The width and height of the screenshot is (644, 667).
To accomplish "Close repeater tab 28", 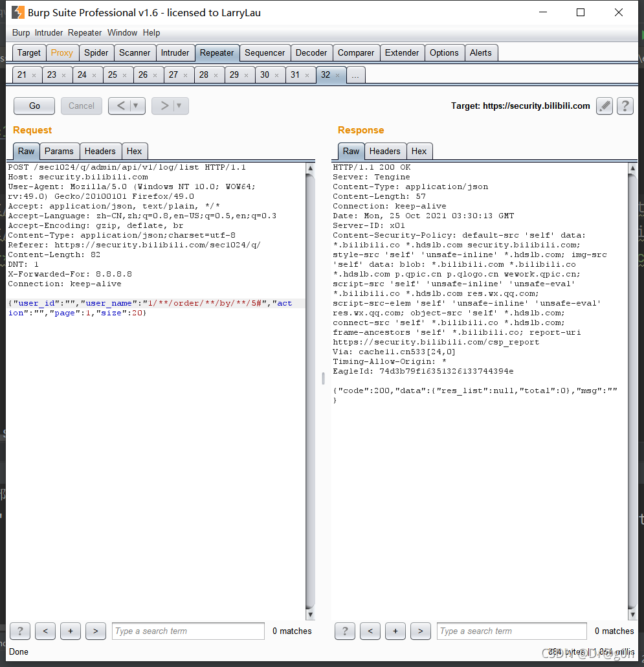I will (216, 75).
